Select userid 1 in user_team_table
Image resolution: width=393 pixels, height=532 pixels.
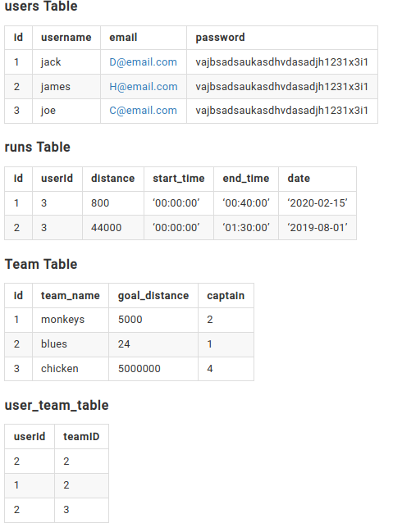(30, 485)
